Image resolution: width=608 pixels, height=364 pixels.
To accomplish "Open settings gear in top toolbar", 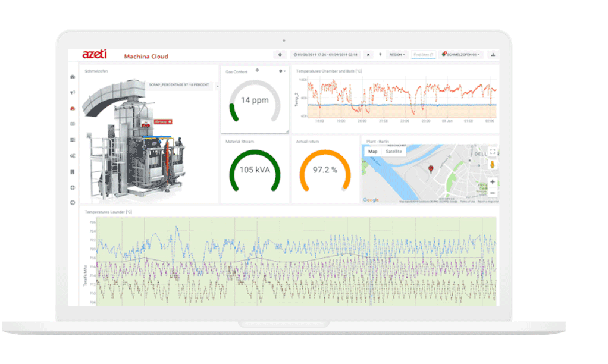I will [280, 55].
